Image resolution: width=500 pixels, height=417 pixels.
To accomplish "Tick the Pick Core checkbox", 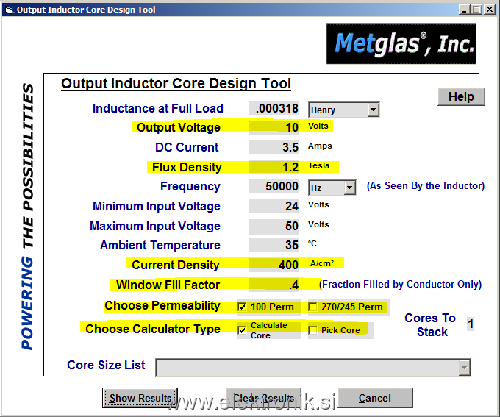I will pos(313,330).
